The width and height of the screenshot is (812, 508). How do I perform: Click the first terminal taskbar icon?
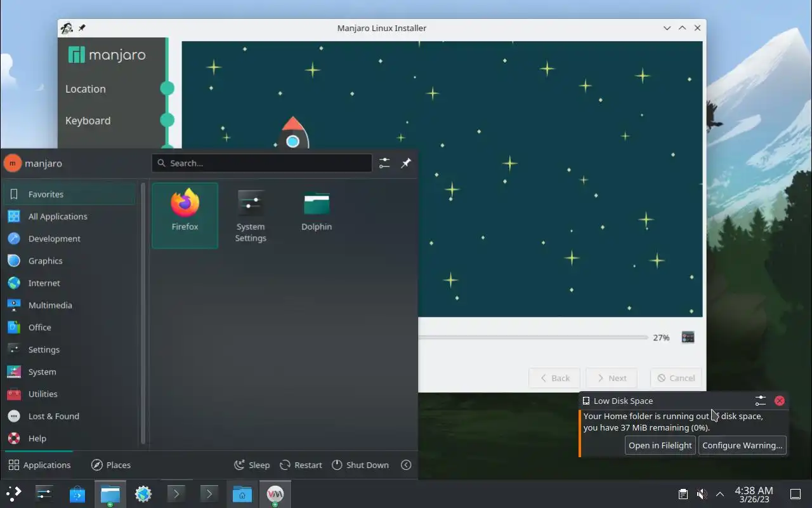[176, 494]
